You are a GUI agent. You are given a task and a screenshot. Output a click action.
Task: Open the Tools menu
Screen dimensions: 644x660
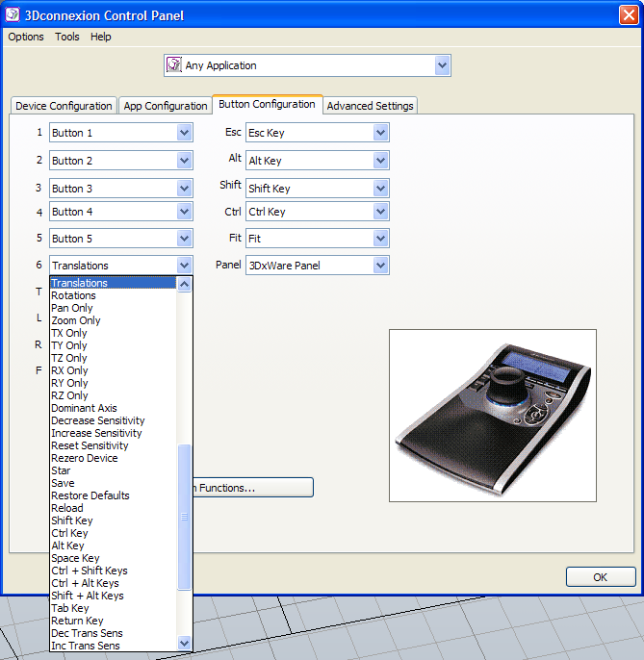(x=67, y=37)
